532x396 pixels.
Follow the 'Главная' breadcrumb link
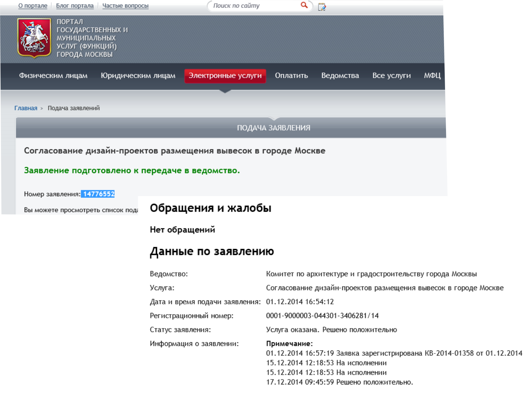click(x=26, y=108)
